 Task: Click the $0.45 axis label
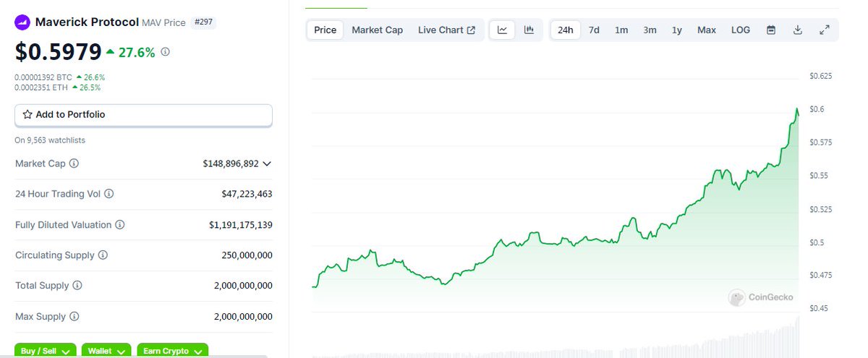(820, 308)
